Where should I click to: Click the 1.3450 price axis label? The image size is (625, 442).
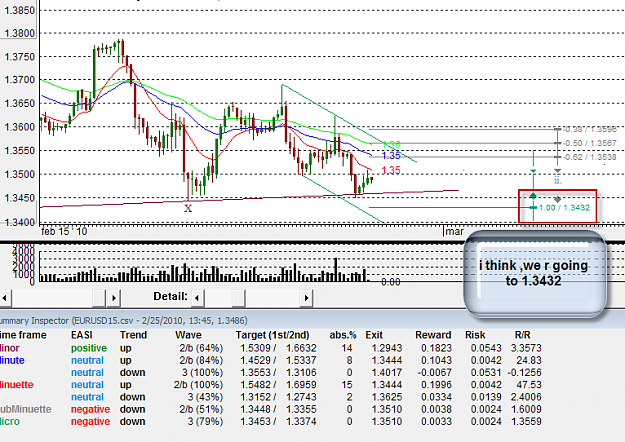(19, 198)
